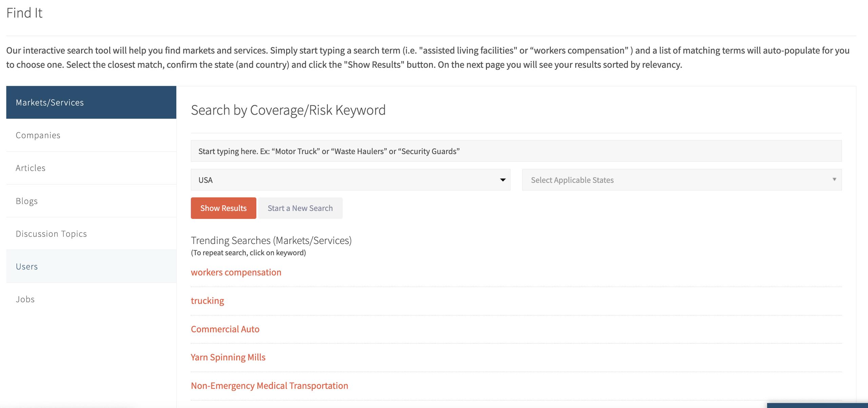Viewport: 868px width, 408px height.
Task: Click the trucking trending keyword
Action: pos(207,301)
